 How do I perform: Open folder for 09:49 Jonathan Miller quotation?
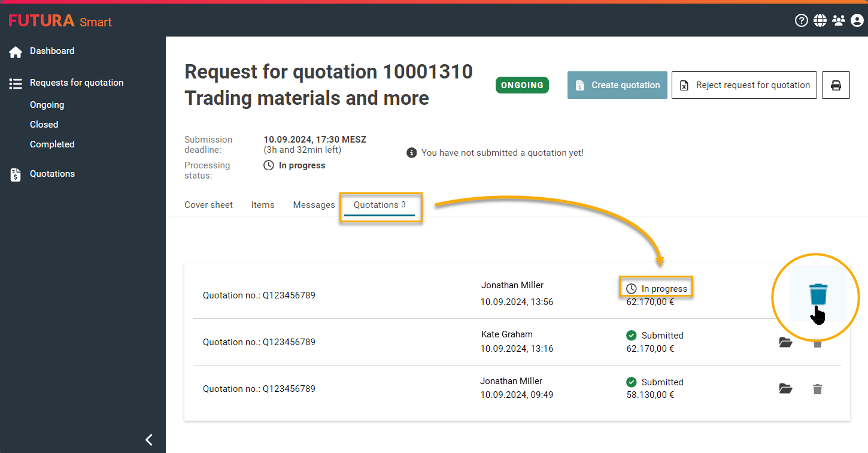[785, 389]
